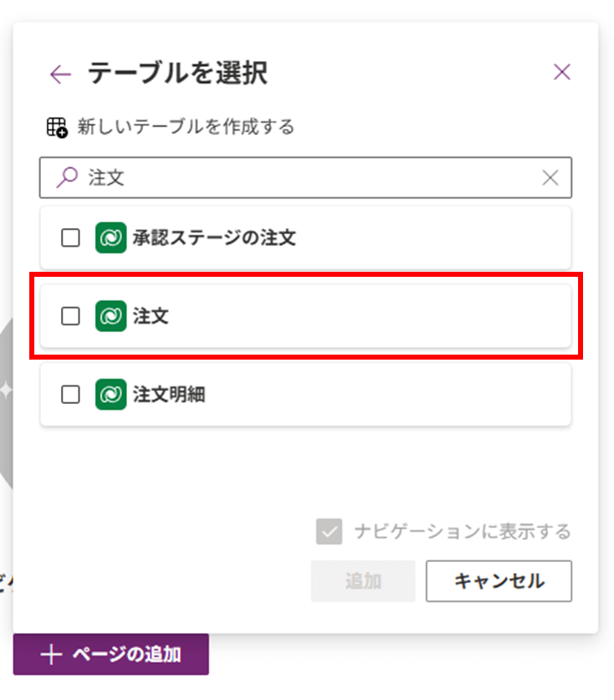
Task: Click the plus icon on ページの追加
Action: pyautogui.click(x=51, y=655)
